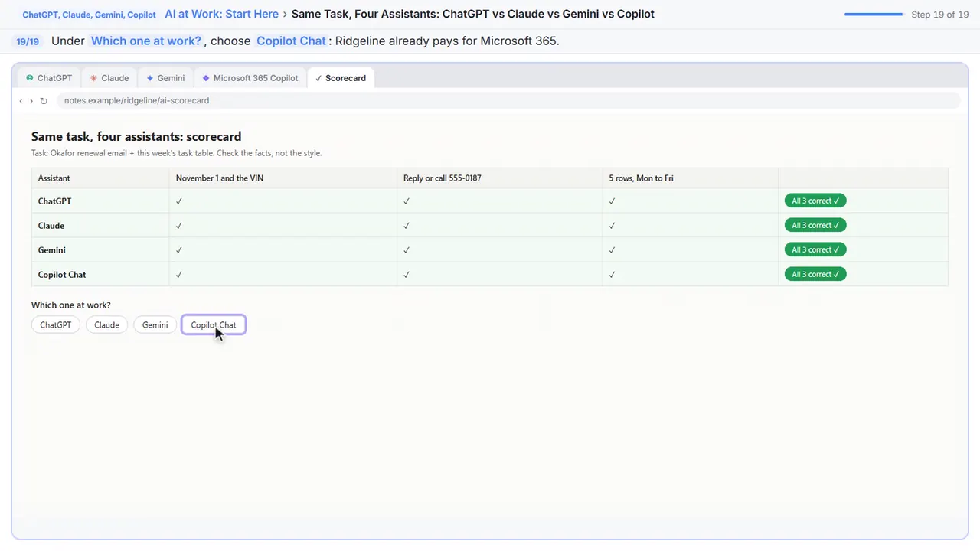The height and width of the screenshot is (551, 980).
Task: Open the AI at Work: Start Here breadcrumb link
Action: 221,14
